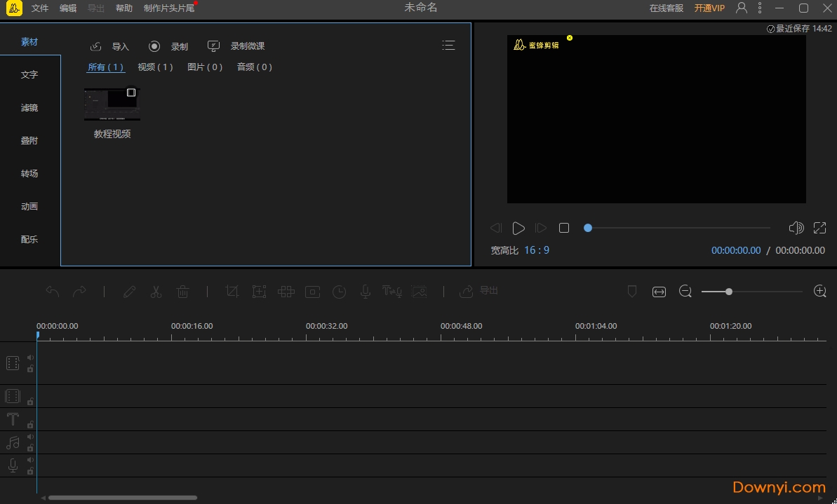
Task: Click the trash delete icon
Action: (x=182, y=292)
